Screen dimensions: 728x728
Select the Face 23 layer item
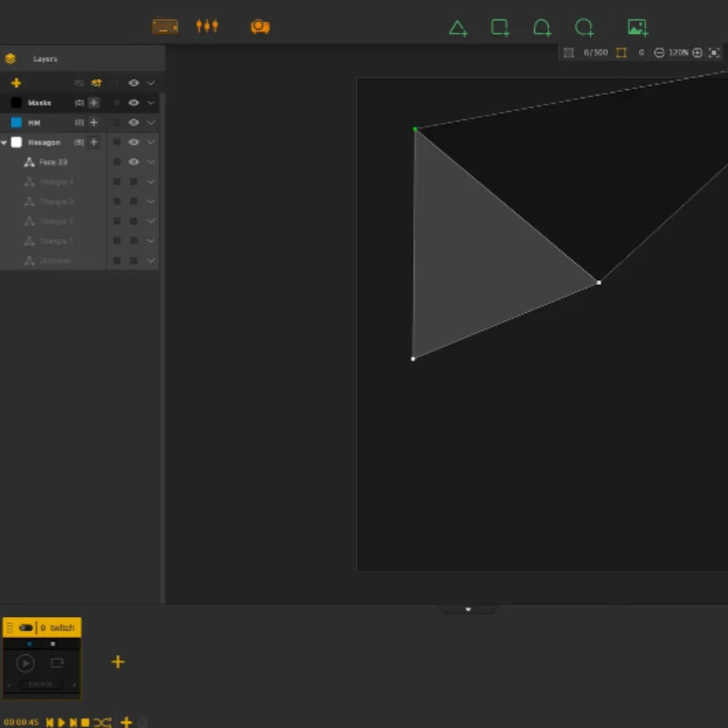point(54,162)
